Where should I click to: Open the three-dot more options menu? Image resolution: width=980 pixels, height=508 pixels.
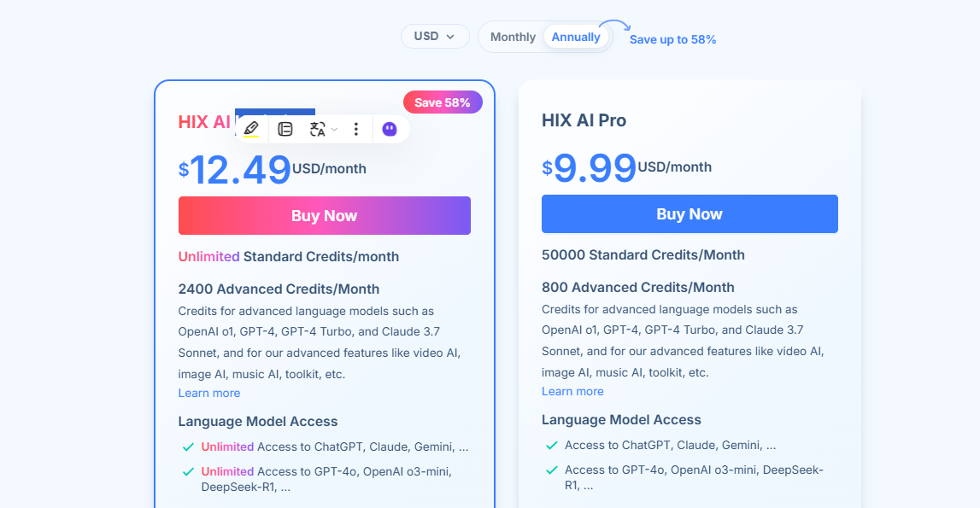click(x=356, y=129)
